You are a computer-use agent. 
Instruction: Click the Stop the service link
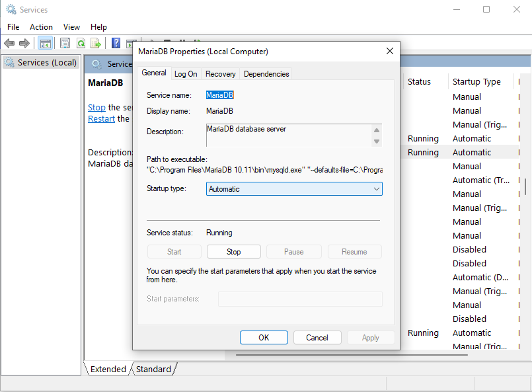(x=96, y=108)
